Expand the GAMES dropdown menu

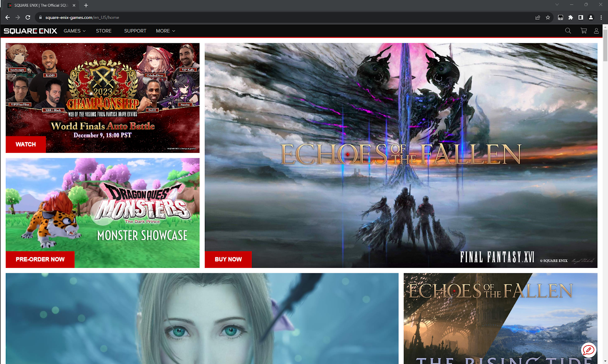click(74, 31)
